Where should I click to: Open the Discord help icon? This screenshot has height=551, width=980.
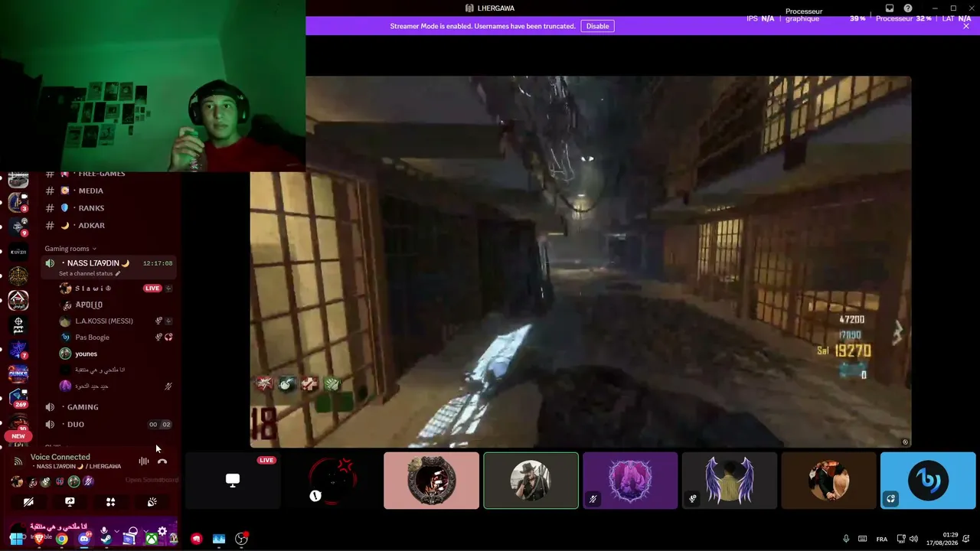908,8
